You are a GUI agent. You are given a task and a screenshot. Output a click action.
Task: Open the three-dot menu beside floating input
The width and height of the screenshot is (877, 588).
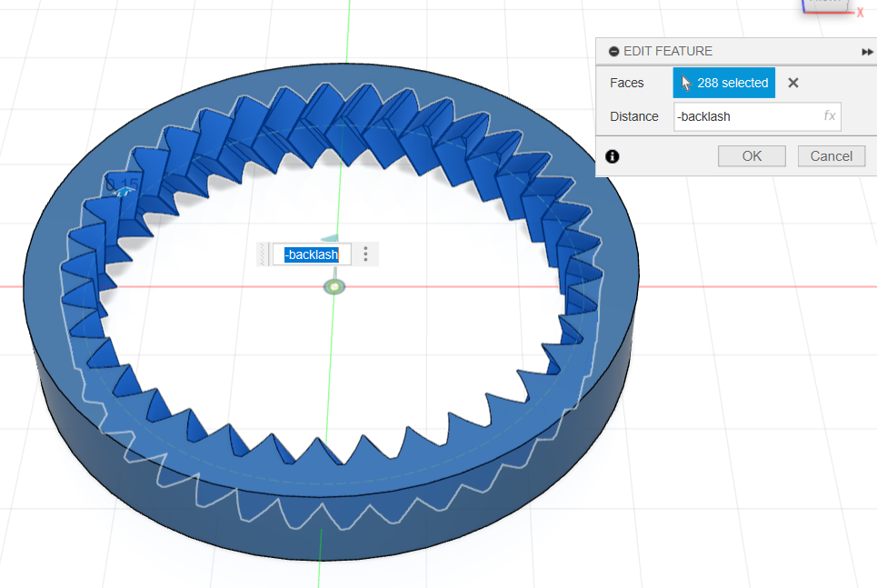365,254
